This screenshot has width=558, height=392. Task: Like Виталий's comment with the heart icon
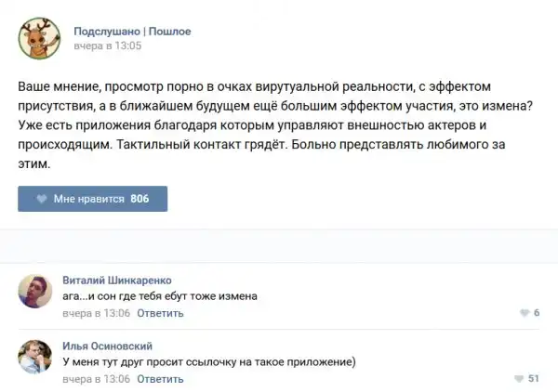[525, 313]
